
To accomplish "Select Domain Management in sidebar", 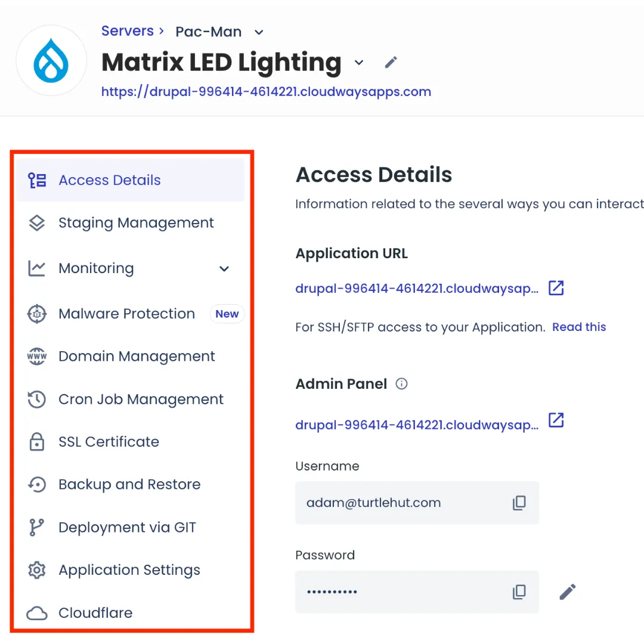I will [x=137, y=357].
